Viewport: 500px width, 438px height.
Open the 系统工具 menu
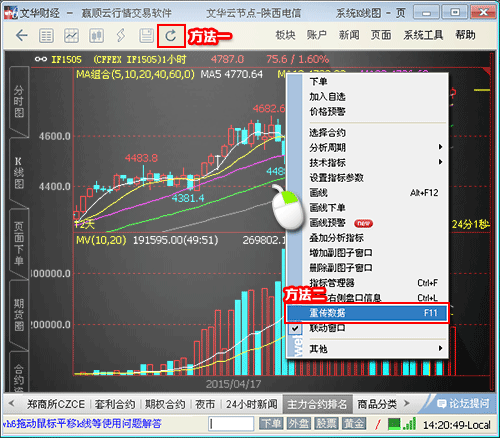coord(423,35)
